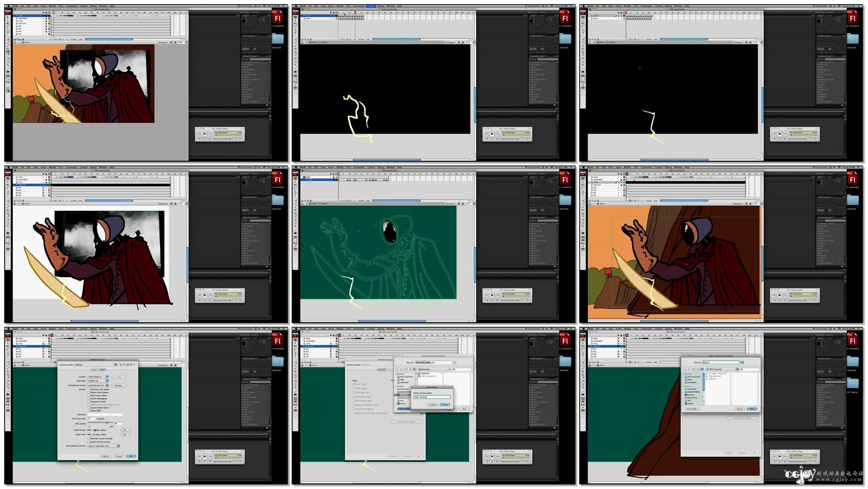Check Protect from import option
Image resolution: width=868 pixels, height=489 pixels.
pos(89,392)
